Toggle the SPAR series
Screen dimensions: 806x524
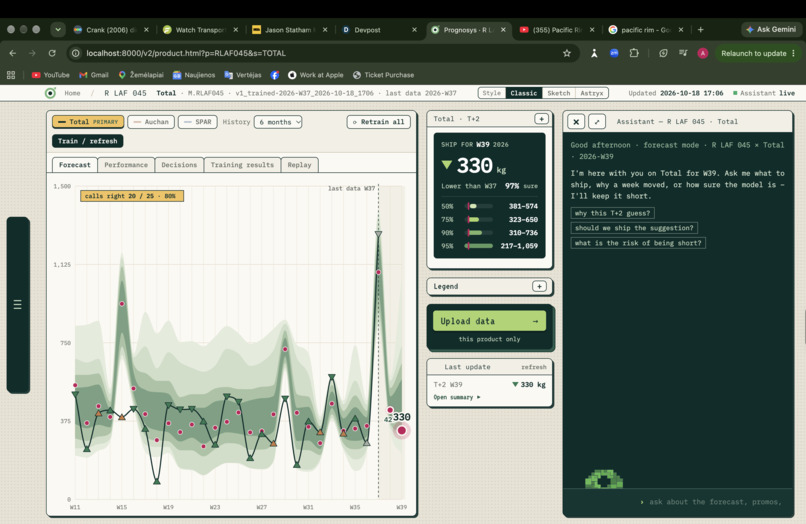click(x=198, y=122)
